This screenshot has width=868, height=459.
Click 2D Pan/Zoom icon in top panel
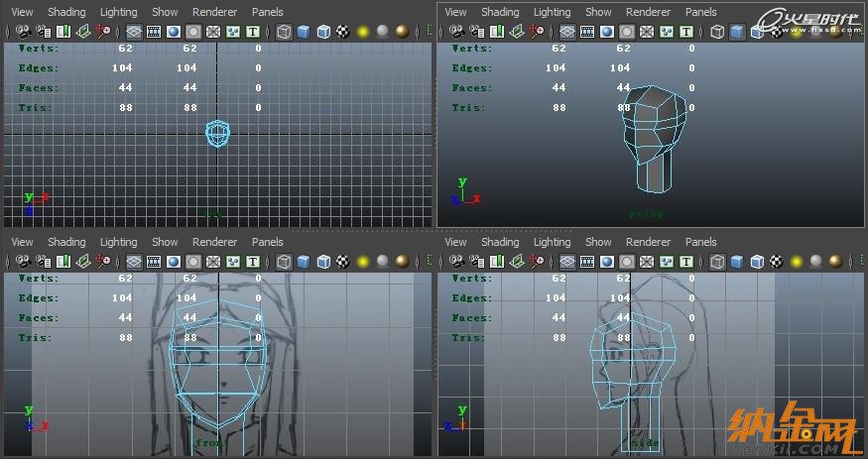(x=103, y=32)
